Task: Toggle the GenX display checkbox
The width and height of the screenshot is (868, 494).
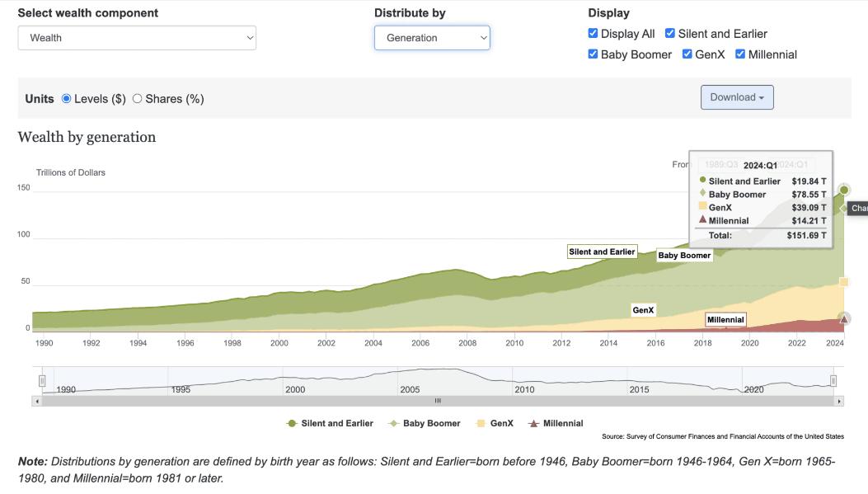Action: 687,54
